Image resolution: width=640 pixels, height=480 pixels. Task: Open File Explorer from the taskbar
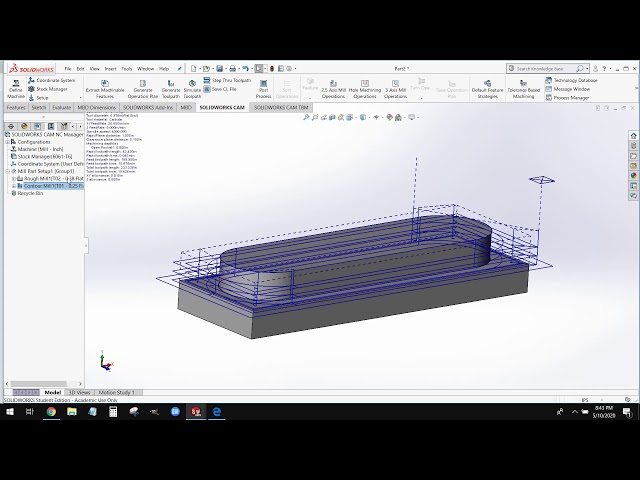72,412
